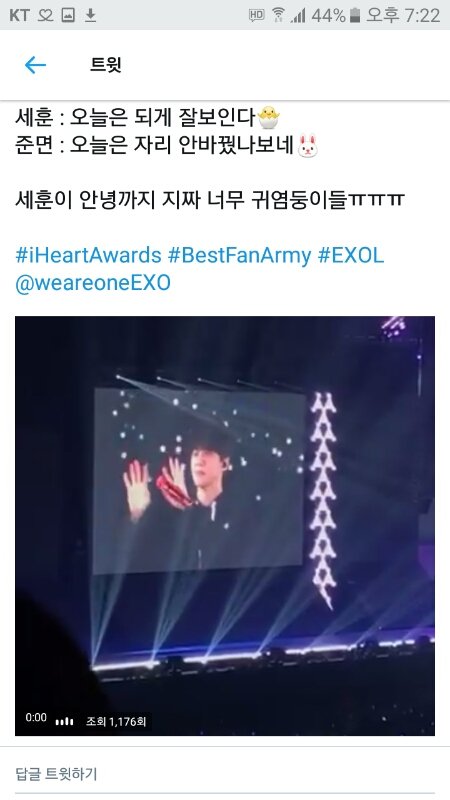Tap the hatching chick emoji
This screenshot has width=450, height=800.
268,118
